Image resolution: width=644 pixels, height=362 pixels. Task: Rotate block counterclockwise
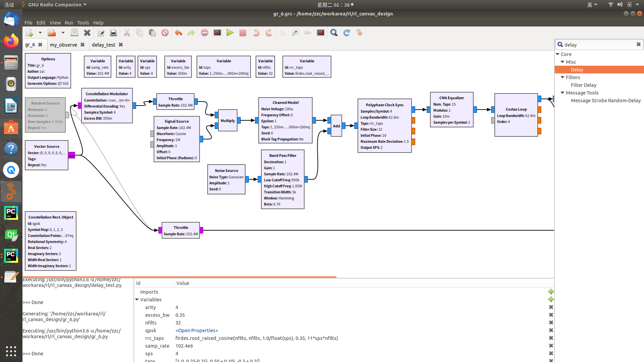coord(256,33)
